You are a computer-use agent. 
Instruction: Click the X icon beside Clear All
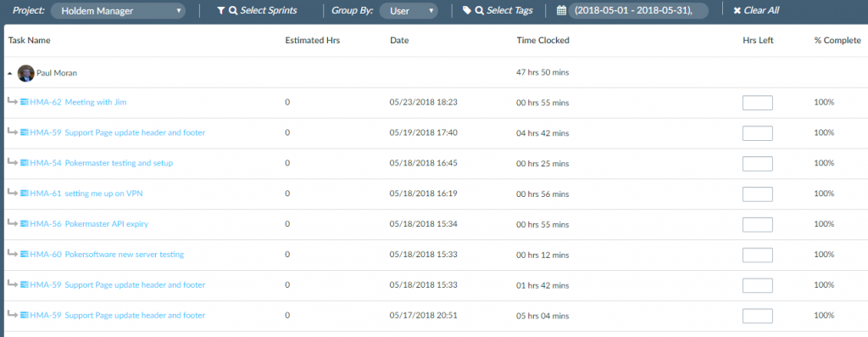[737, 10]
